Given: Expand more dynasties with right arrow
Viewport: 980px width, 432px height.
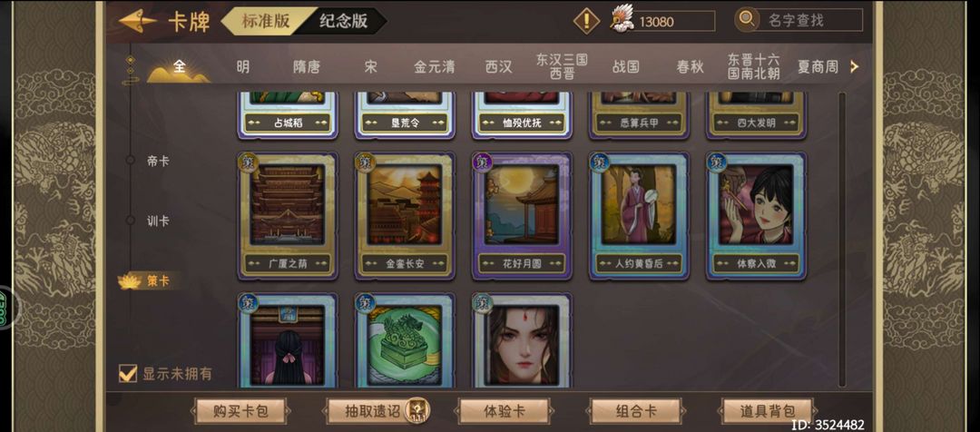Looking at the screenshot, I should point(855,66).
